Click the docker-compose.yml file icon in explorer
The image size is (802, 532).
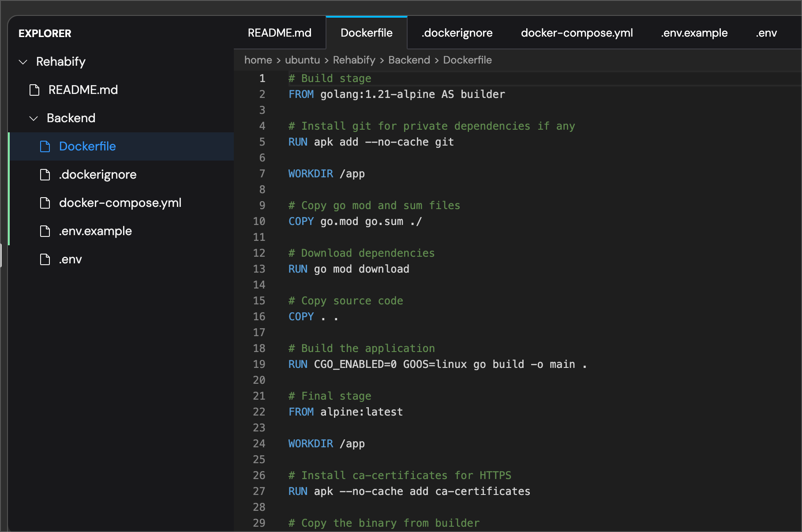click(x=45, y=203)
